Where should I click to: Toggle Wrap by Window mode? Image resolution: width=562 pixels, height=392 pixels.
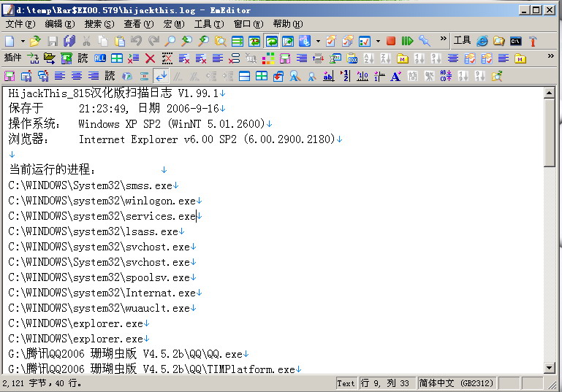point(271,41)
